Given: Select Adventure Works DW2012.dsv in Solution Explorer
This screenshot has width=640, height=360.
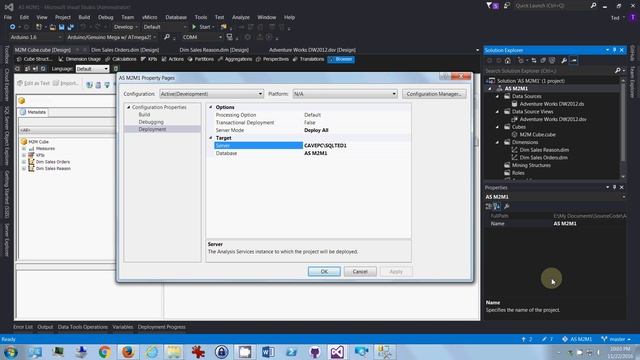Looking at the screenshot, I should [553, 119].
